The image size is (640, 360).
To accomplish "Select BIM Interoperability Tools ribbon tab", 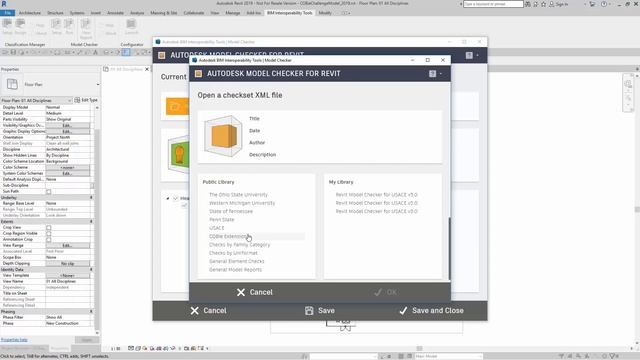I will (x=289, y=13).
